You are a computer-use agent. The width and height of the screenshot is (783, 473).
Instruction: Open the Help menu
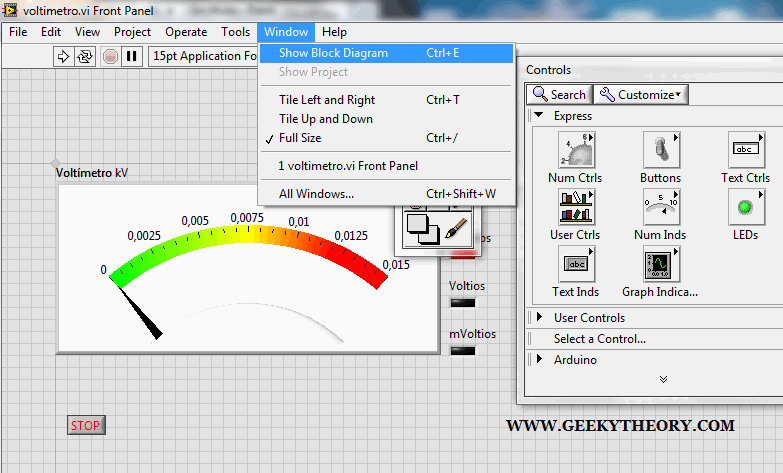point(334,32)
